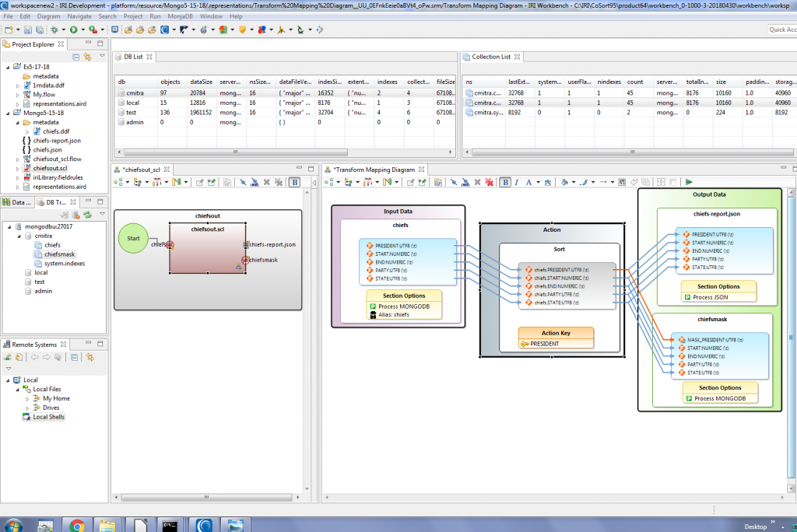Collapse the mongodbu:27017 server node
797x532 pixels.
9,227
